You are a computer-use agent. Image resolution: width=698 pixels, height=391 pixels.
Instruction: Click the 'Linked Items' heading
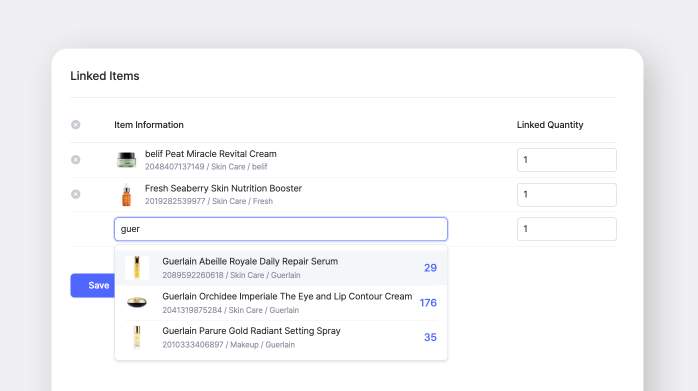(x=105, y=76)
